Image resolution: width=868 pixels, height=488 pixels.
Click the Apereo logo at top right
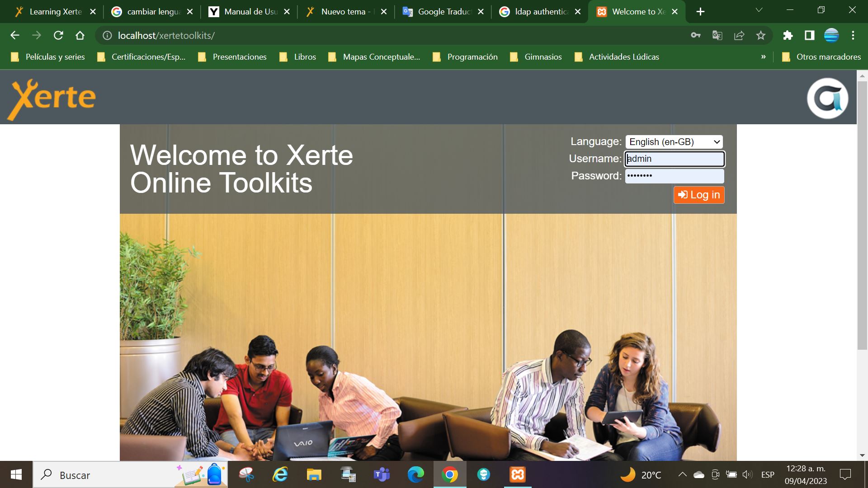(x=827, y=99)
